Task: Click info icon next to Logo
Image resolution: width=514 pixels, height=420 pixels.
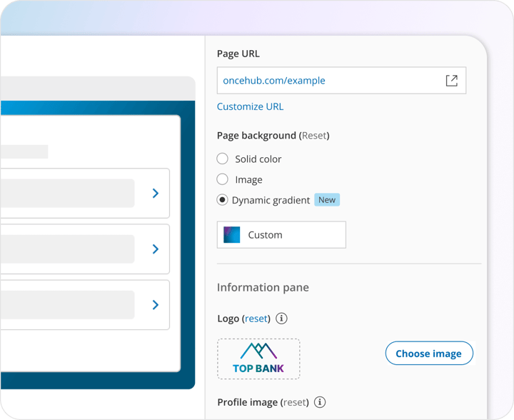Action: click(x=281, y=319)
